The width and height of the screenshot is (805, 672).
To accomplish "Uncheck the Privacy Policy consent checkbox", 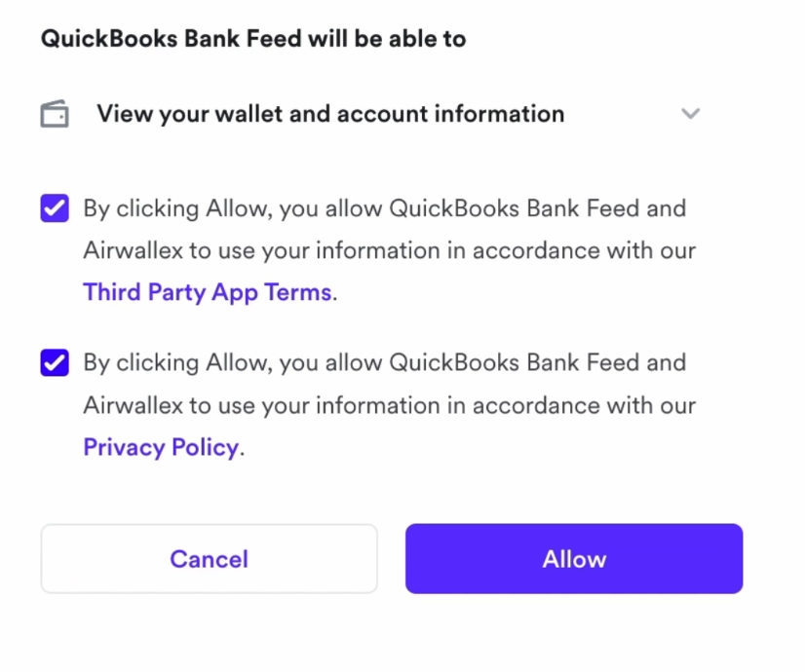I will pyautogui.click(x=55, y=363).
